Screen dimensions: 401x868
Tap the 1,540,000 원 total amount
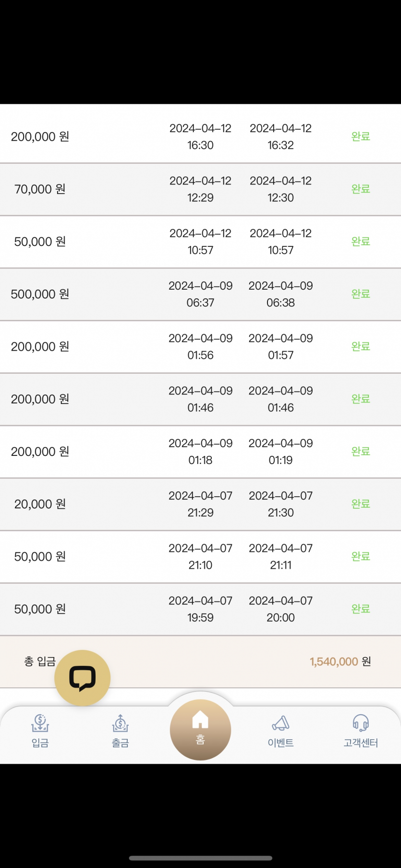point(340,661)
